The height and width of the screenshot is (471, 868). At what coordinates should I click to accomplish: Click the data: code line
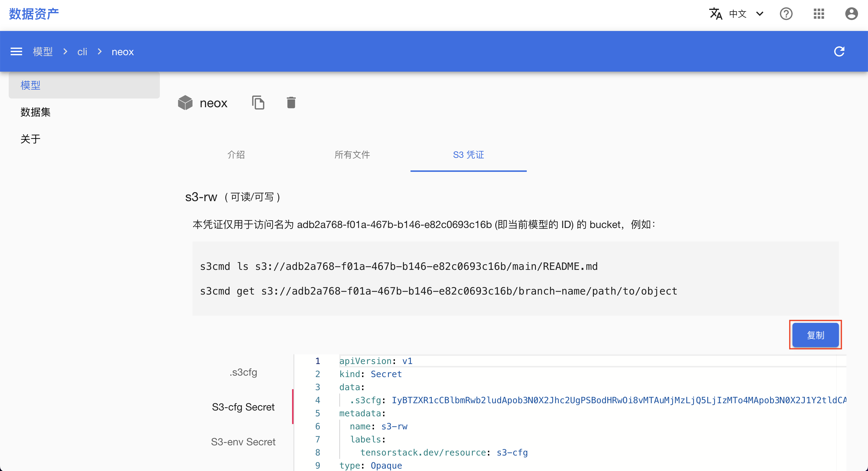[x=352, y=387]
